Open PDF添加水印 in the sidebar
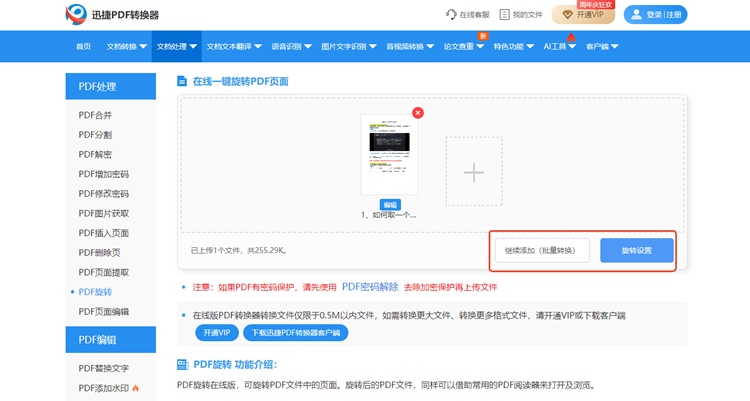 point(104,388)
